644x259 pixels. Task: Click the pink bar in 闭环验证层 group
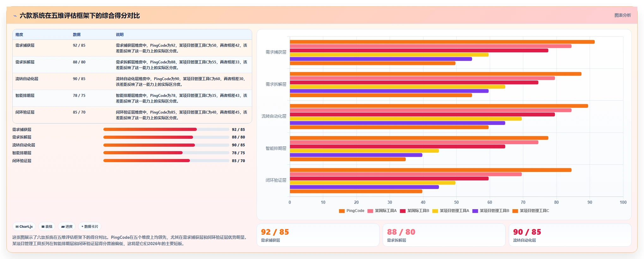coord(406,174)
